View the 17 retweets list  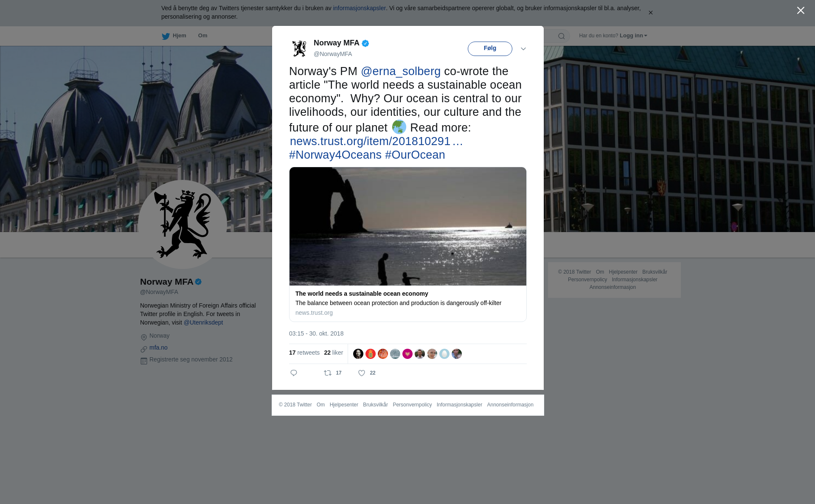[x=304, y=353]
